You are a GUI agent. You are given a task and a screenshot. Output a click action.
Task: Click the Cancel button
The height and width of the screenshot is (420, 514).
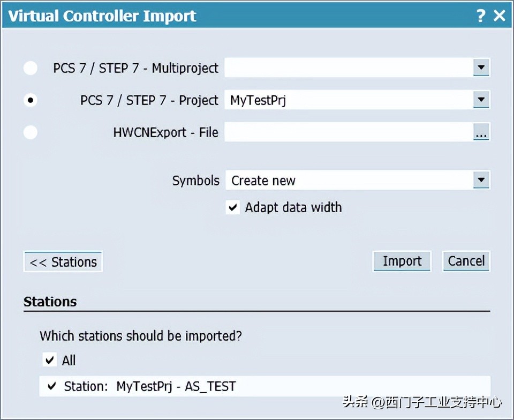coord(466,261)
